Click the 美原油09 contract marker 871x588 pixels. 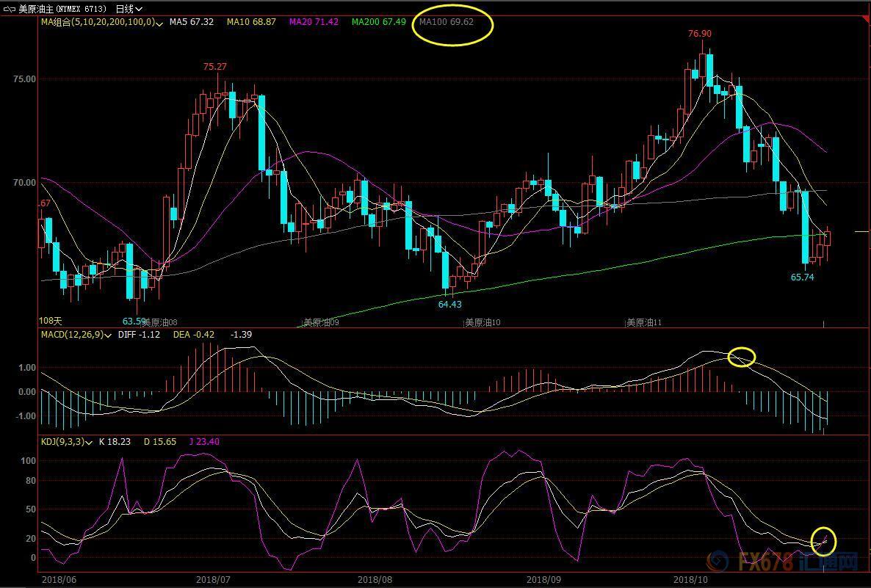[x=321, y=322]
